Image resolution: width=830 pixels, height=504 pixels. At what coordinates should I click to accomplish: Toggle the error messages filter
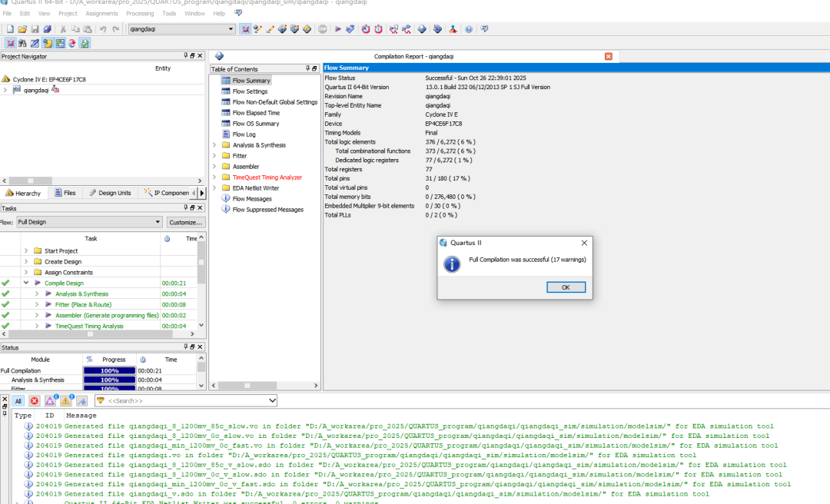tap(35, 401)
